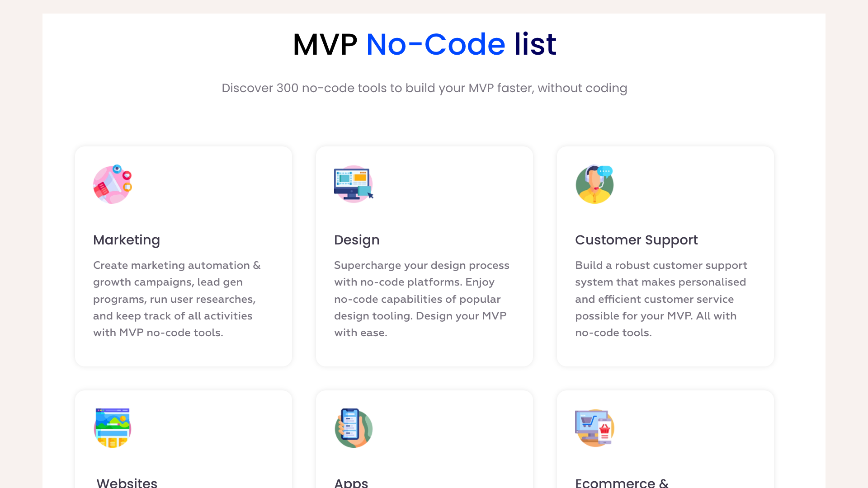This screenshot has width=868, height=488.
Task: Click the Ecommerce shopping cart icon
Action: pyautogui.click(x=594, y=428)
